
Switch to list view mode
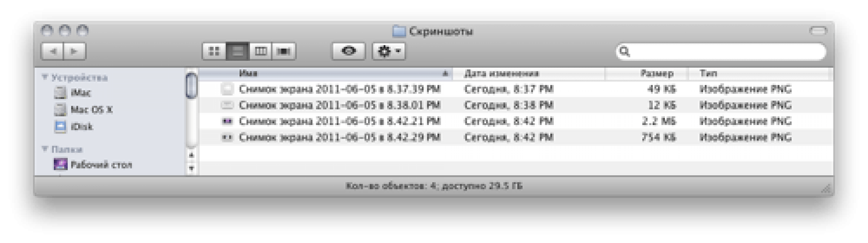coord(237,51)
